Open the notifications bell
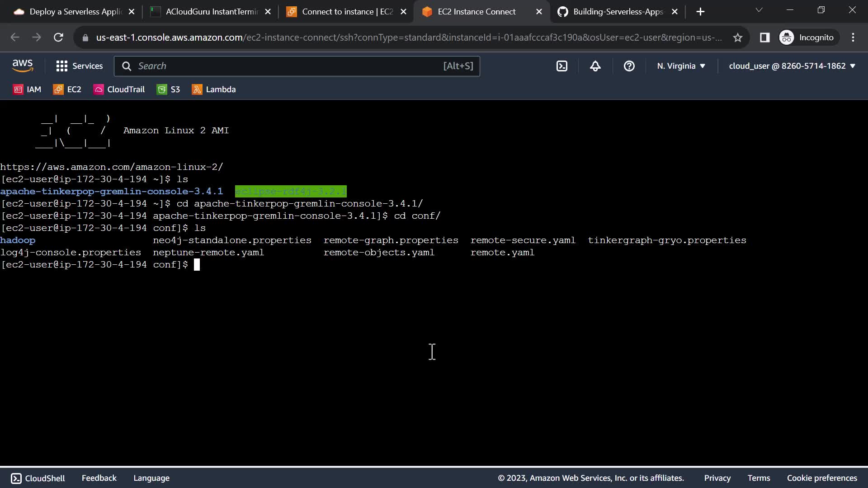868x488 pixels. [595, 66]
